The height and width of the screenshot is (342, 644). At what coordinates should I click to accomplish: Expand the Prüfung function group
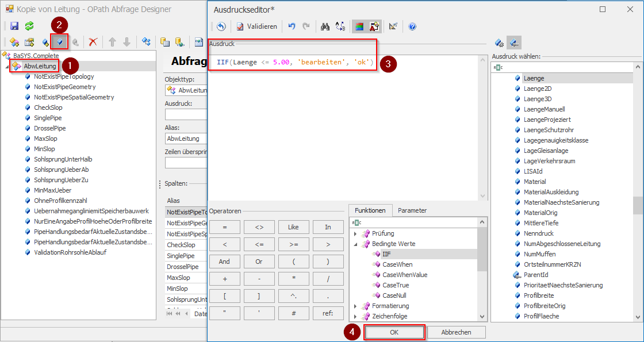point(355,233)
